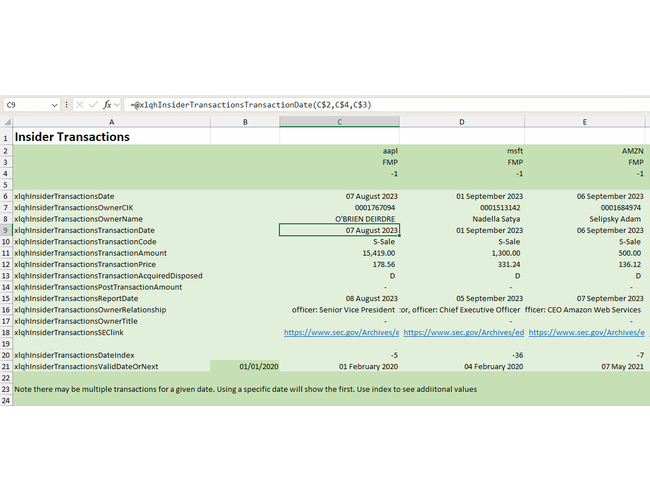Click the xlqhInsiderTransactionsDateIndex label

pyautogui.click(x=74, y=355)
